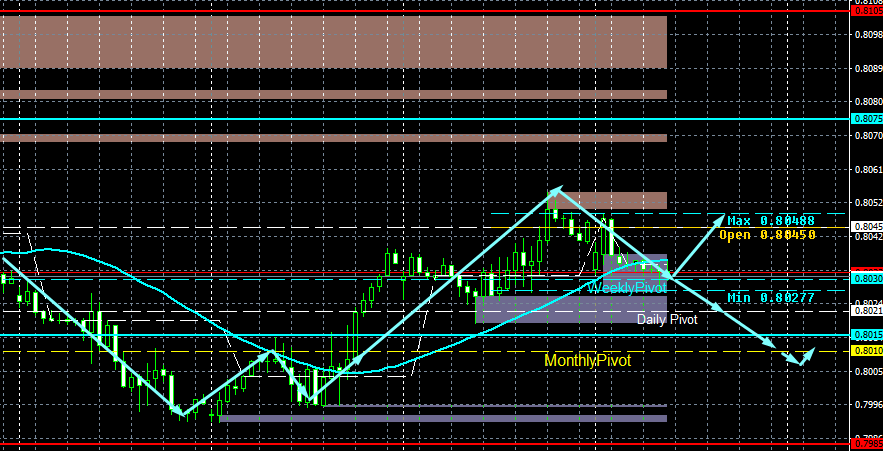Click the Open 0.80450 label
The height and width of the screenshot is (451, 883).
tap(767, 235)
